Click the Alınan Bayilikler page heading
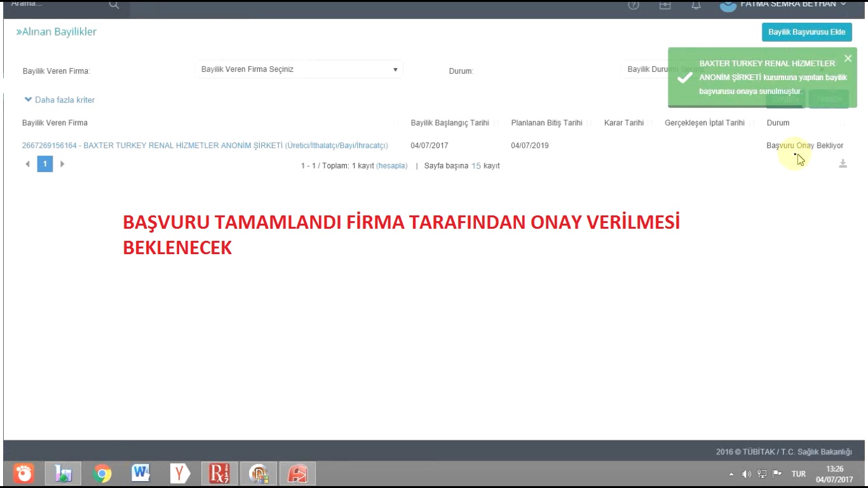The image size is (868, 488). 57,32
